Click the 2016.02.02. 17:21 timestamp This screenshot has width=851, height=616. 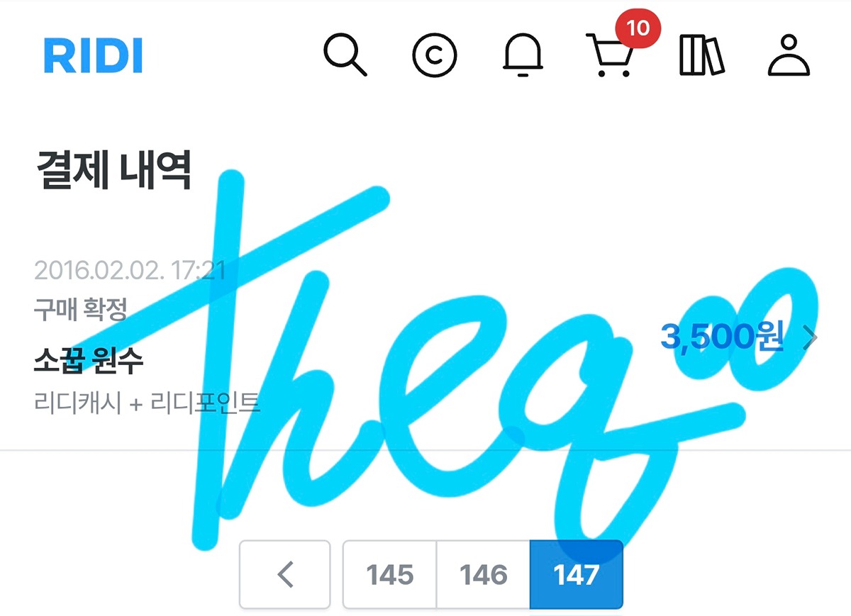click(x=129, y=270)
